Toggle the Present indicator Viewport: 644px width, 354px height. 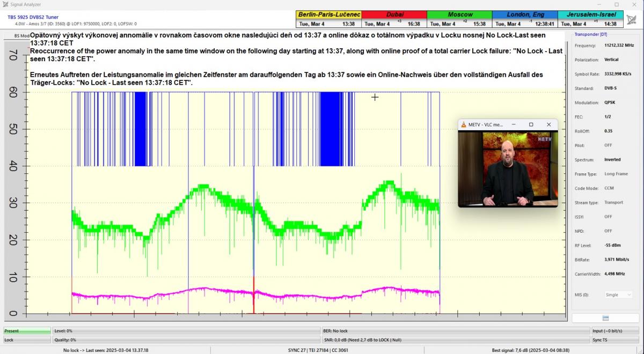tap(27, 331)
